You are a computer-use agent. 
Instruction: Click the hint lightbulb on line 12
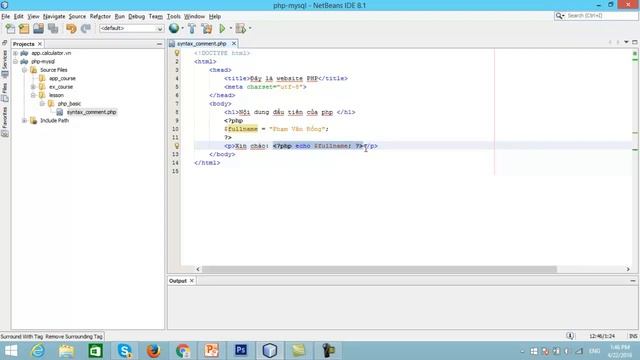pyautogui.click(x=177, y=146)
